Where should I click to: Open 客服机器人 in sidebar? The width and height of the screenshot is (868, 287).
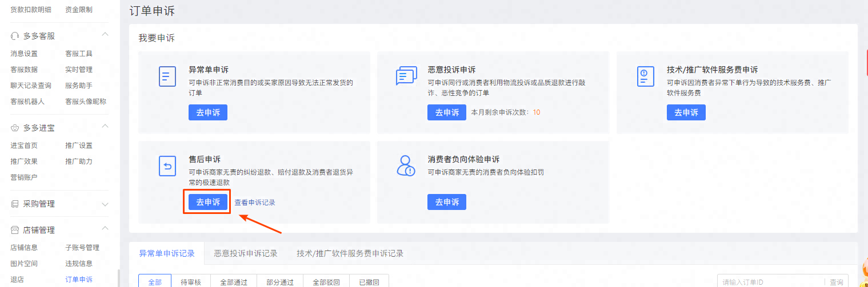pos(27,102)
